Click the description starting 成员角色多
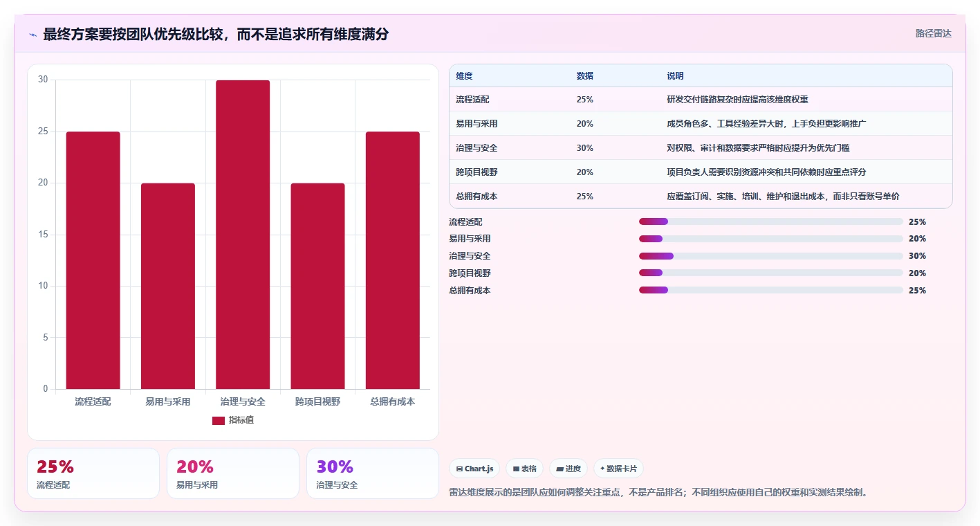980x526 pixels. (767, 124)
